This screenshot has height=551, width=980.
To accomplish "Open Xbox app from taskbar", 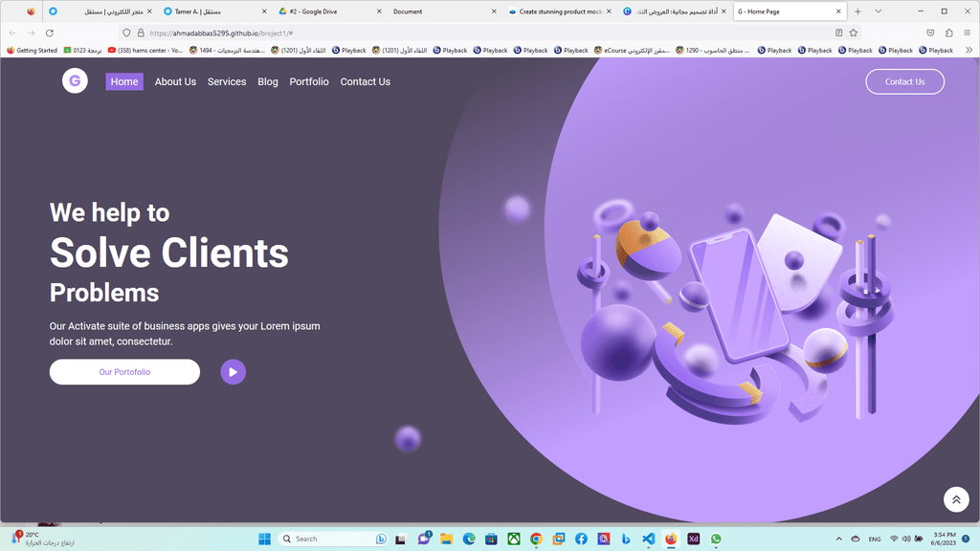I will click(514, 539).
